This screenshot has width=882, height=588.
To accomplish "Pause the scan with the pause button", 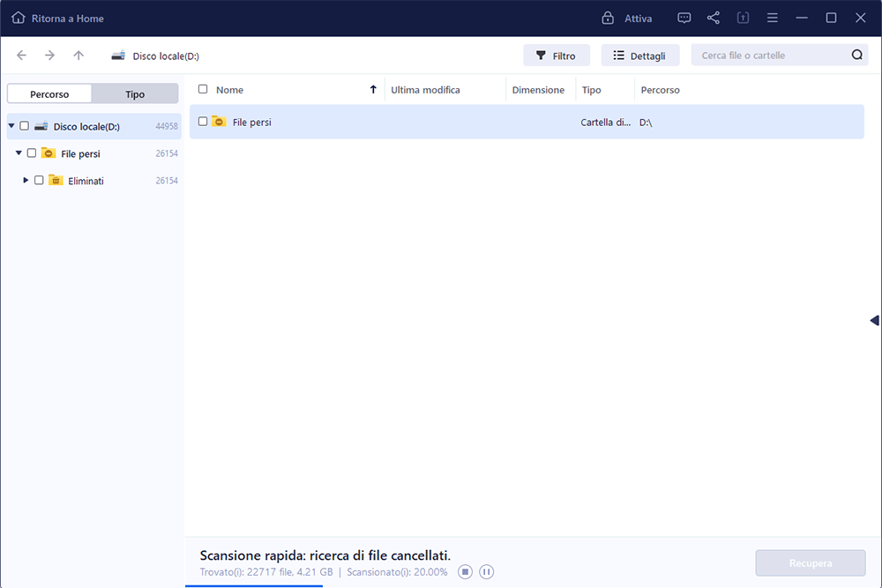I will click(x=486, y=572).
